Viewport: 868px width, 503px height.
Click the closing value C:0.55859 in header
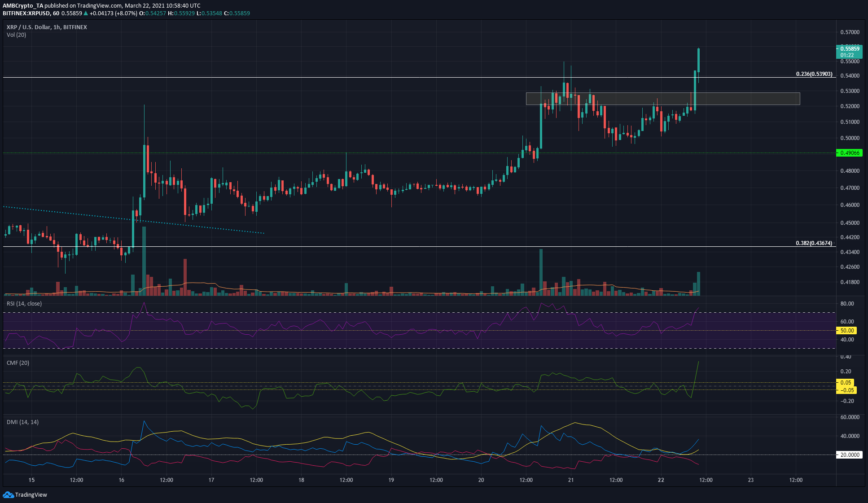tap(237, 13)
